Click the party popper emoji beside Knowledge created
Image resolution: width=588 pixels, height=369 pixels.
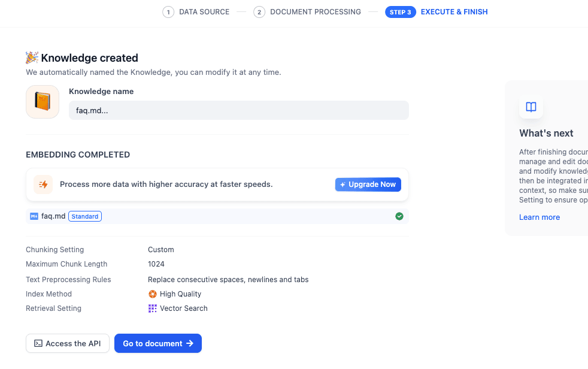(31, 58)
